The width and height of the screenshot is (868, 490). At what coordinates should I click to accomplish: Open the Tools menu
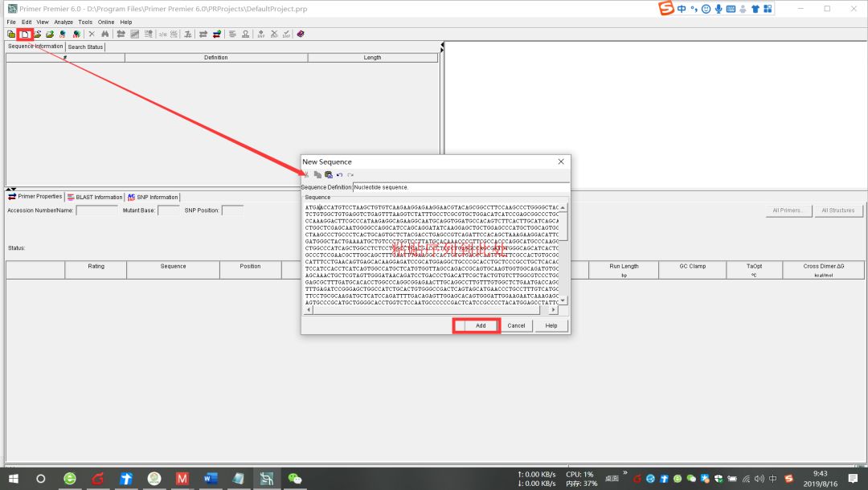pos(85,22)
